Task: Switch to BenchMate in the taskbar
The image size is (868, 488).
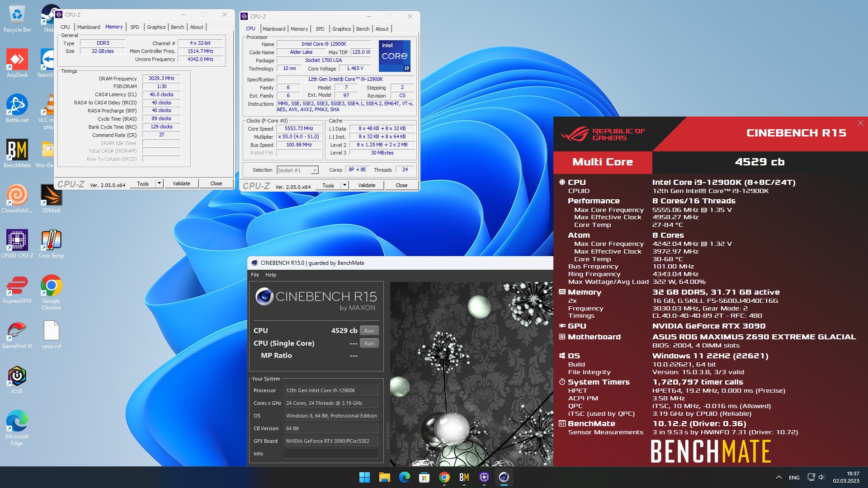Action: coord(464,477)
